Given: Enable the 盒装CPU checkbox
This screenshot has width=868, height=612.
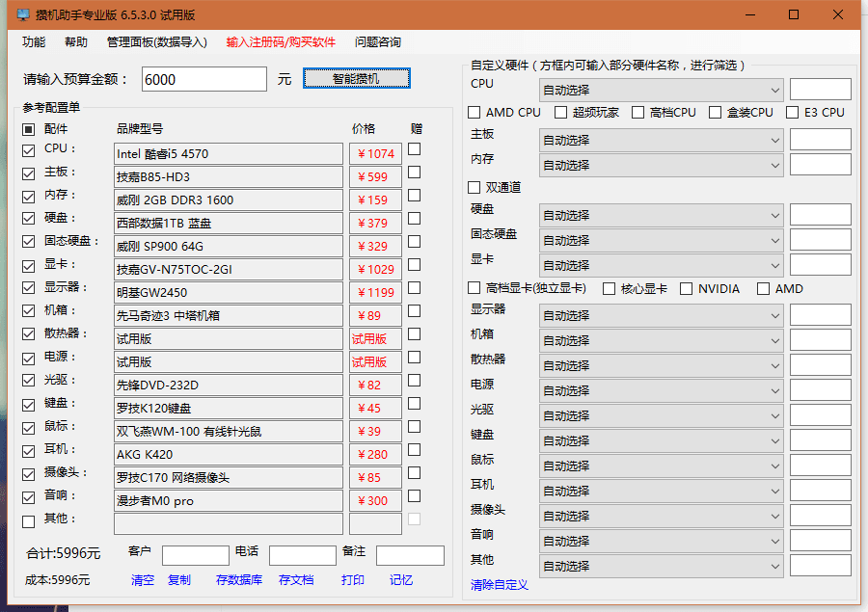Looking at the screenshot, I should tap(716, 113).
